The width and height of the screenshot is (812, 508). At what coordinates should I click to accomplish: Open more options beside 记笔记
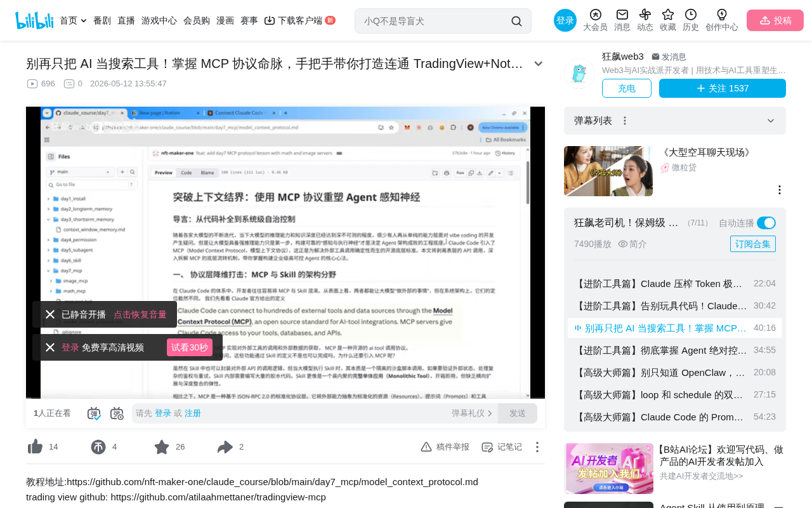(537, 447)
